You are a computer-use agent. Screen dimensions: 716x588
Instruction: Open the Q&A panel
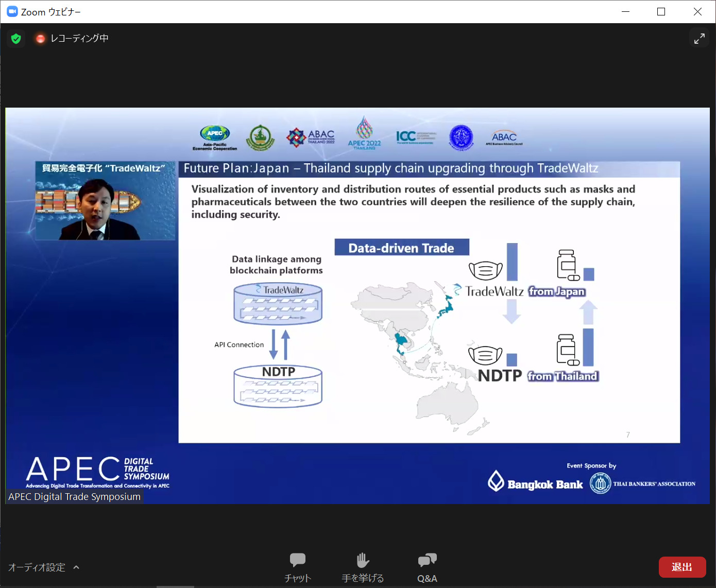click(x=427, y=568)
